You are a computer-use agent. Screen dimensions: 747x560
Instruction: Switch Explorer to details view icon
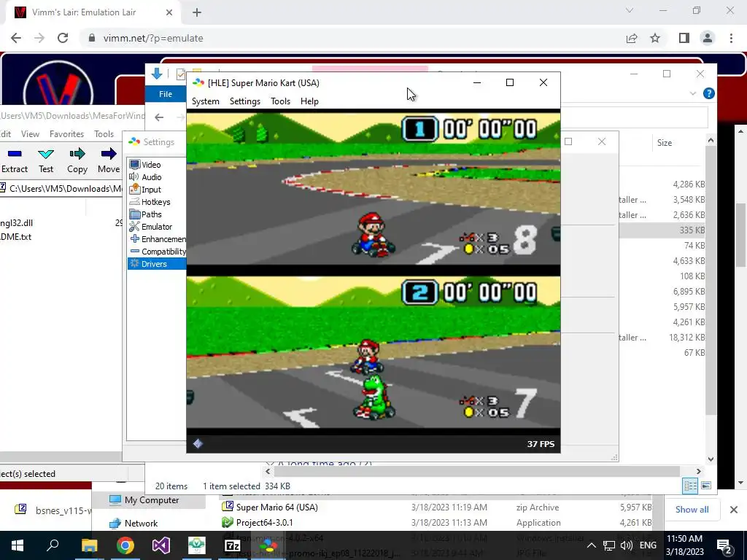[x=690, y=486]
